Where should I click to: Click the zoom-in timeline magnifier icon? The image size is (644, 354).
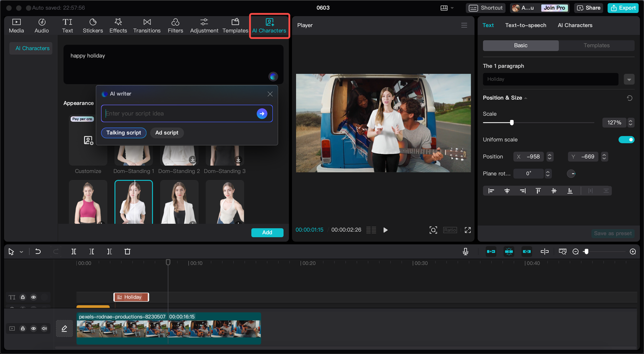(x=632, y=251)
